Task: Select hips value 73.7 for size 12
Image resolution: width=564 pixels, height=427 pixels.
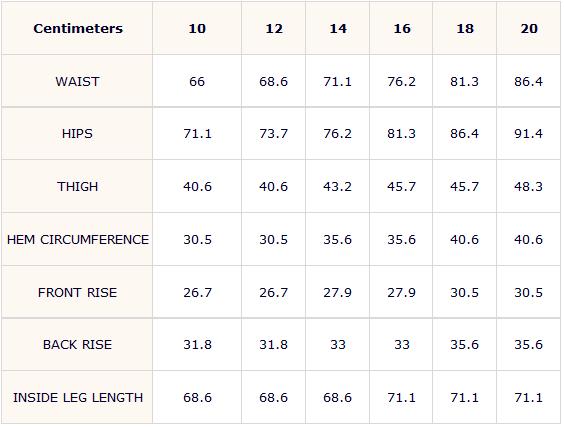Action: [273, 134]
